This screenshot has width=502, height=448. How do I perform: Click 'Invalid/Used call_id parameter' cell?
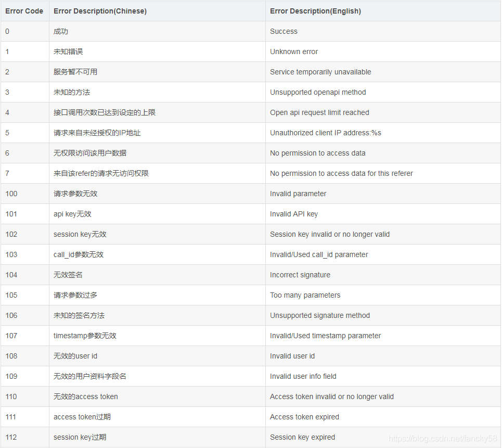point(383,254)
